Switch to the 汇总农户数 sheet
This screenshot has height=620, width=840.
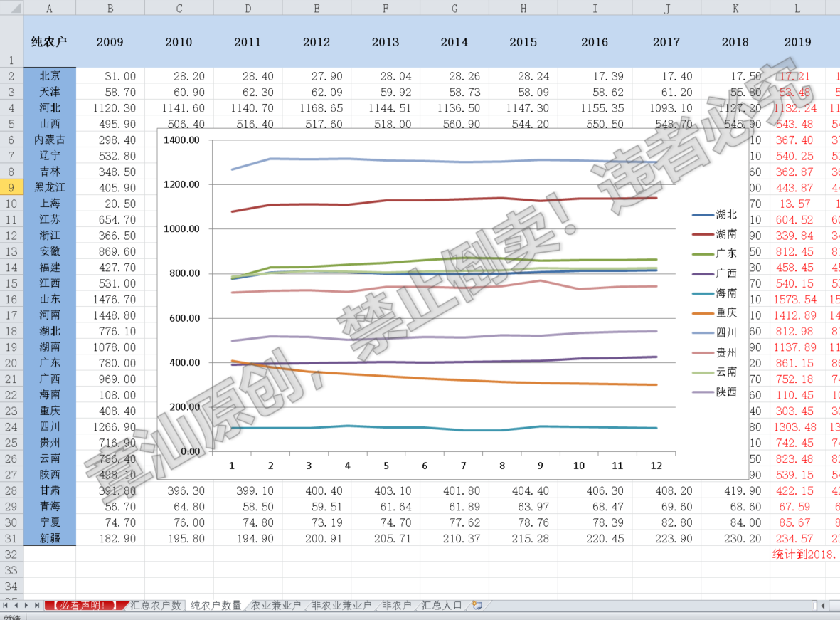pos(155,606)
